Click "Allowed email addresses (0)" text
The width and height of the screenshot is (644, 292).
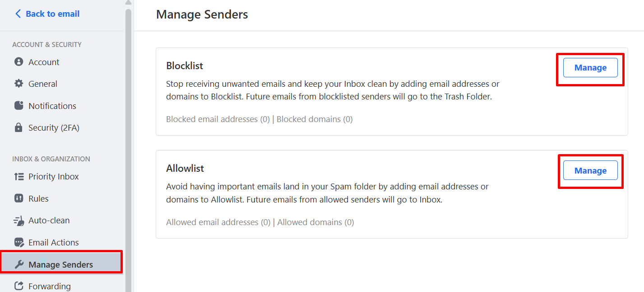(218, 222)
